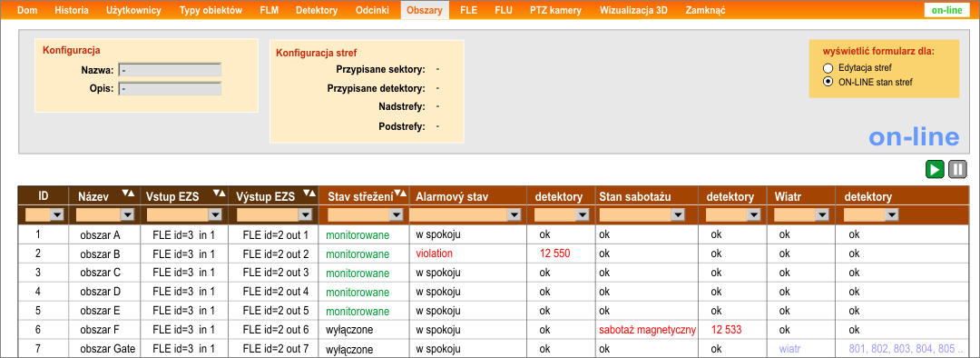This screenshot has height=358, width=980.
Task: Click the wiatr status in obszar Gate row
Action: (790, 348)
